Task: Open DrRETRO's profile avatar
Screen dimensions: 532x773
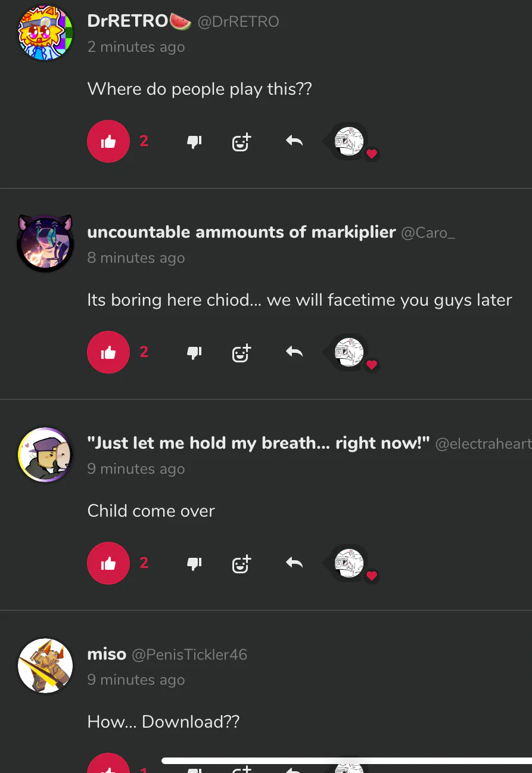Action: point(45,33)
